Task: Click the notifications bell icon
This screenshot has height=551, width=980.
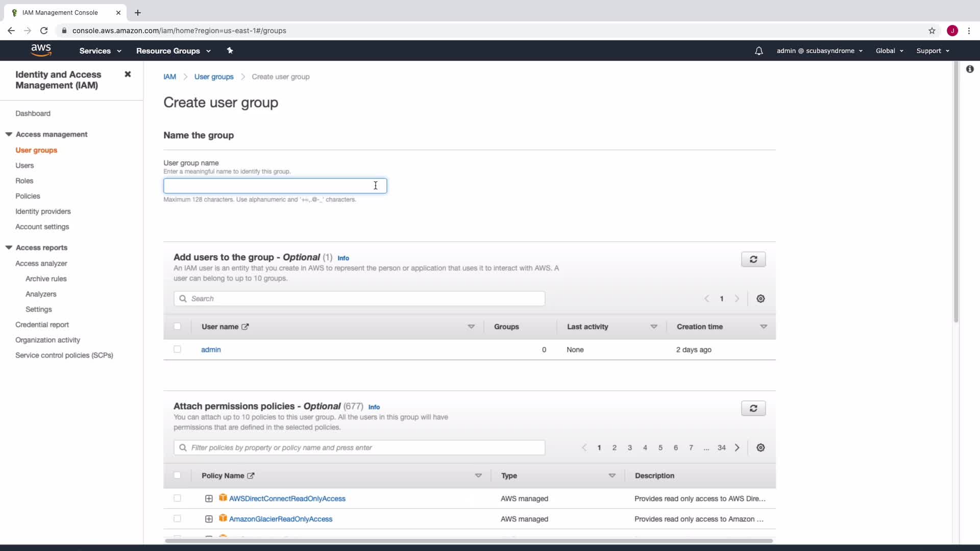Action: tap(758, 51)
